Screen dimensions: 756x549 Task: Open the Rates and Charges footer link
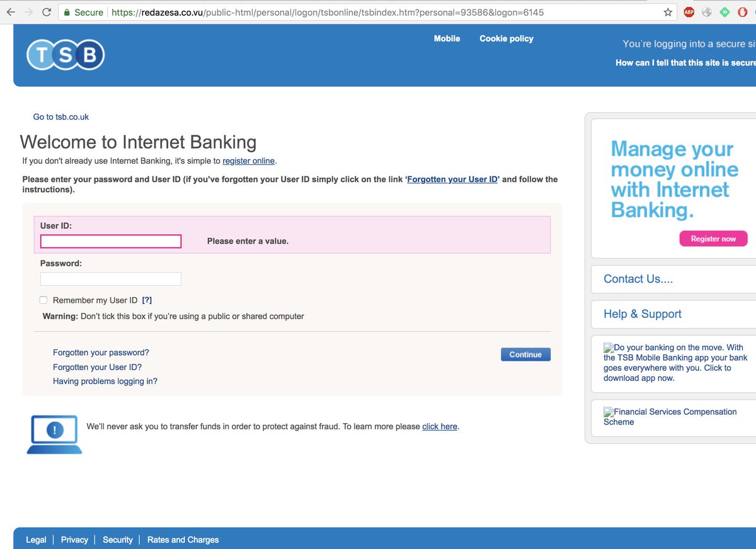point(183,540)
